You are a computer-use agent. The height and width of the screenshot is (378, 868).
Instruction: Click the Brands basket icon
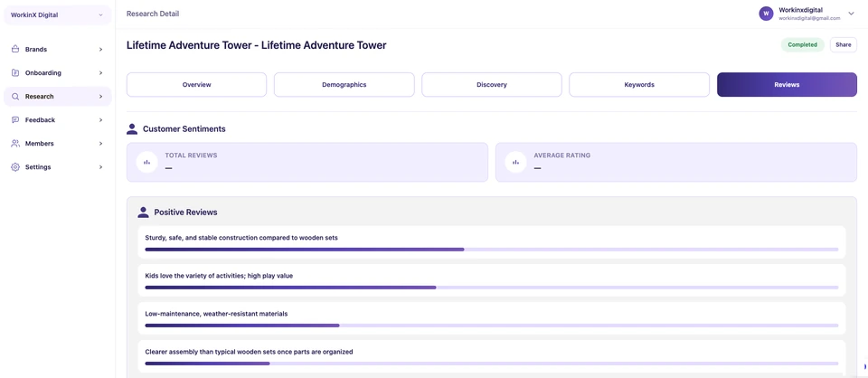point(15,49)
